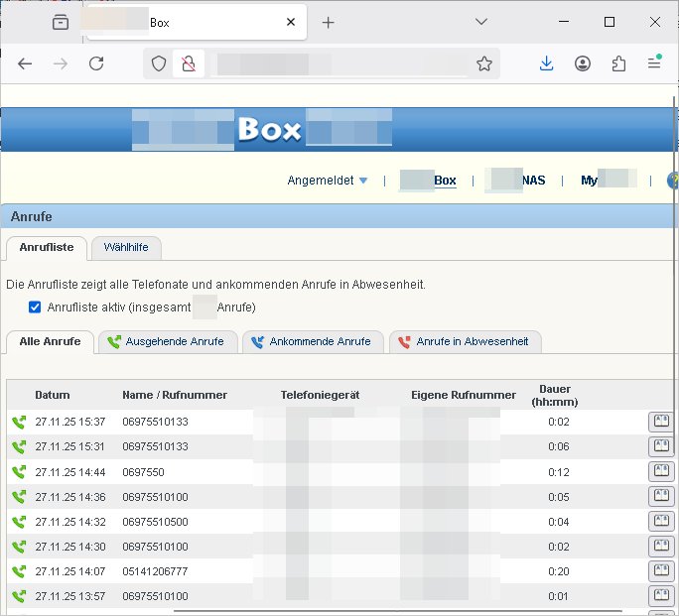Click the help question mark icon

pos(673,181)
